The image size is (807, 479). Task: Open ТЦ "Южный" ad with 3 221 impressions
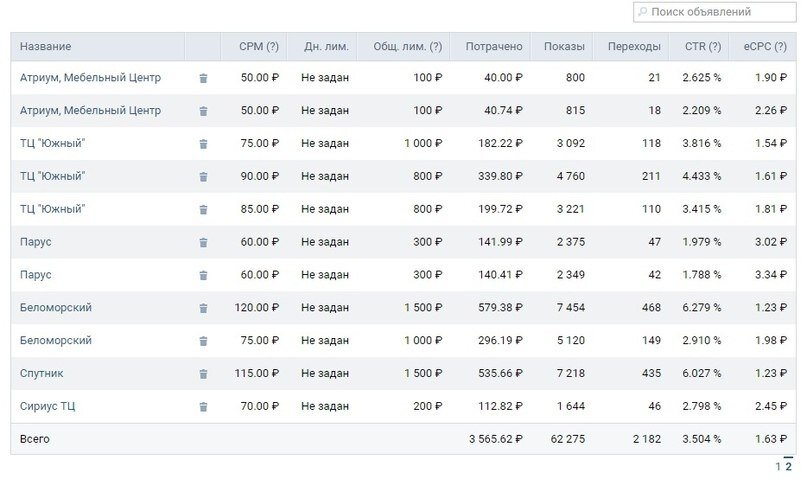coord(52,209)
